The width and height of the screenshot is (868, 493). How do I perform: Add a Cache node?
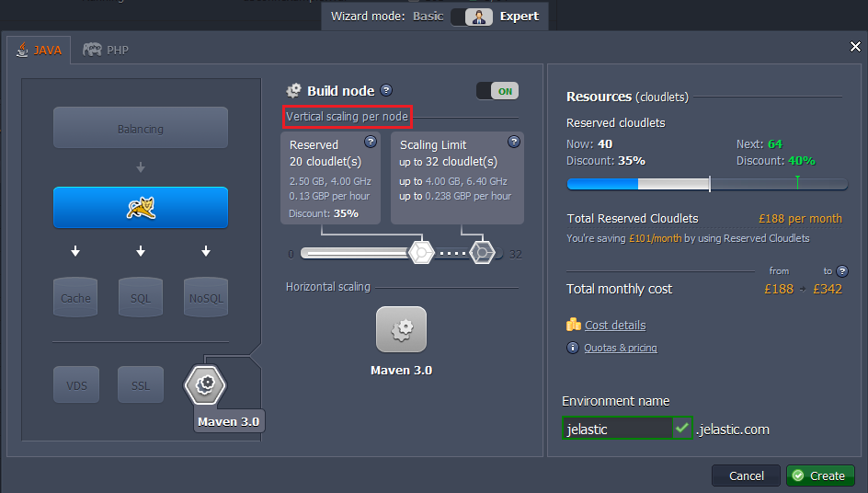click(x=75, y=297)
